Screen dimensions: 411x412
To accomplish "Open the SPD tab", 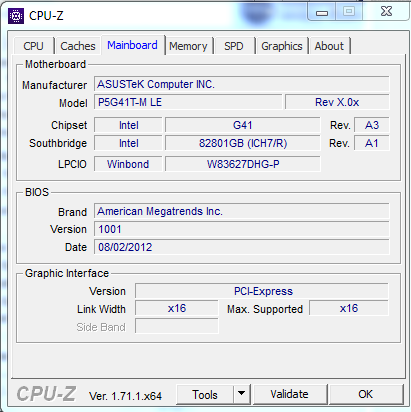I will 234,46.
